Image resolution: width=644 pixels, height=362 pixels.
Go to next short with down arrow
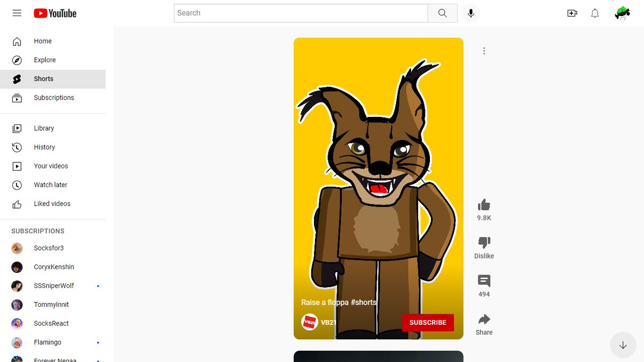click(x=623, y=345)
